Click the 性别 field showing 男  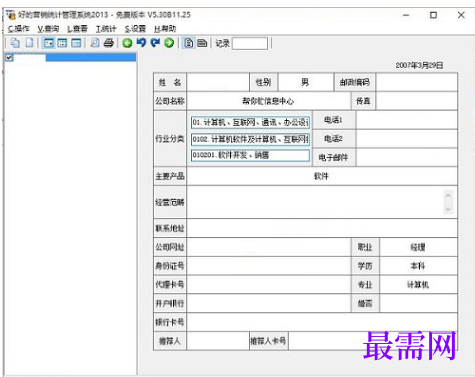[x=306, y=82]
